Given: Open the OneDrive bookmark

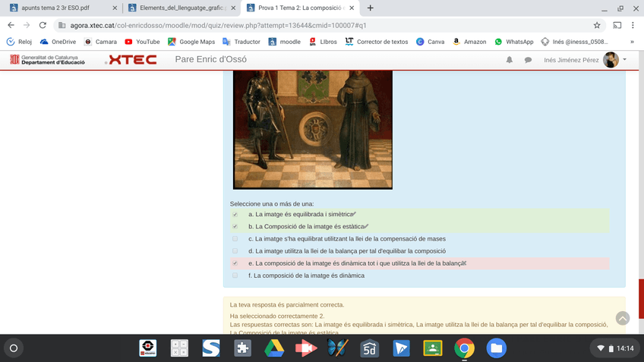Looking at the screenshot, I should tap(58, 42).
